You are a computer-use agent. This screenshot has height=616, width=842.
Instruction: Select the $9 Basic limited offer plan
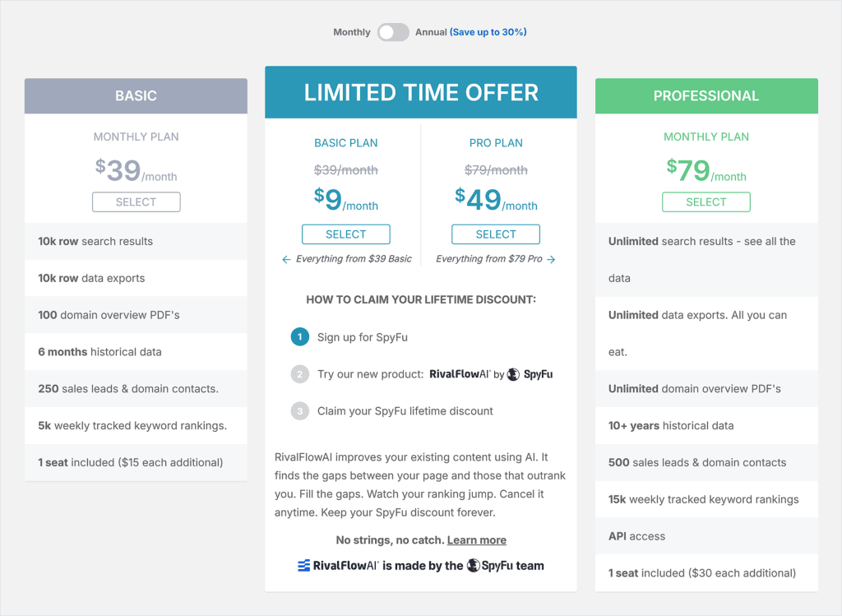point(345,234)
